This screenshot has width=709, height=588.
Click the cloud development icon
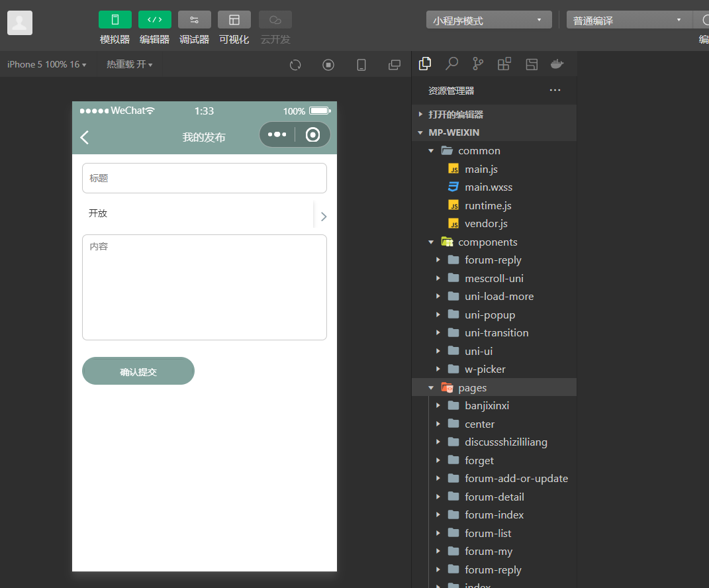pos(275,20)
